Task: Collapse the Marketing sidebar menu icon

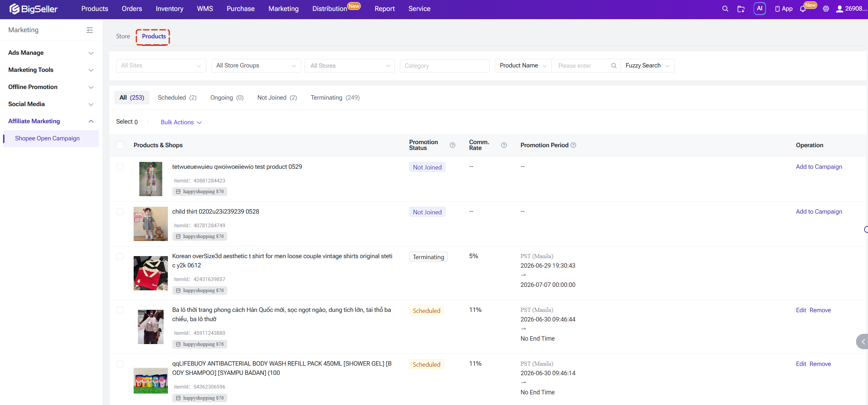Action: coord(90,30)
